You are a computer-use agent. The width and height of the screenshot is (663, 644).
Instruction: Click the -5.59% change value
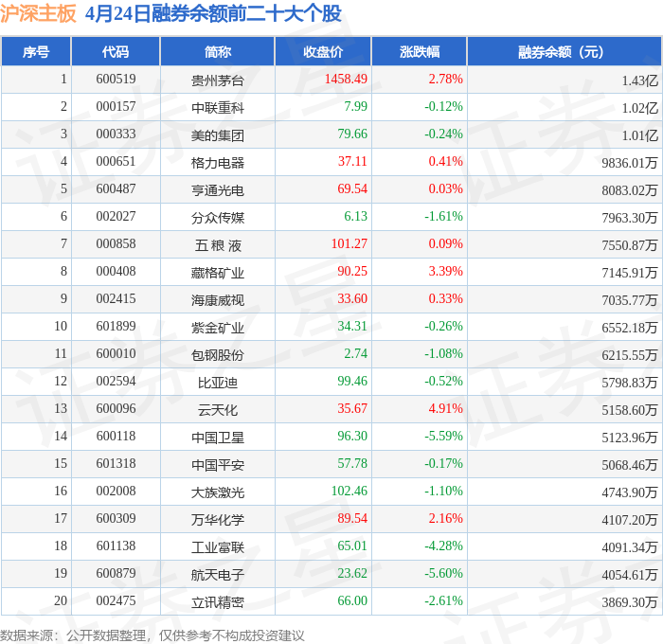pos(443,436)
